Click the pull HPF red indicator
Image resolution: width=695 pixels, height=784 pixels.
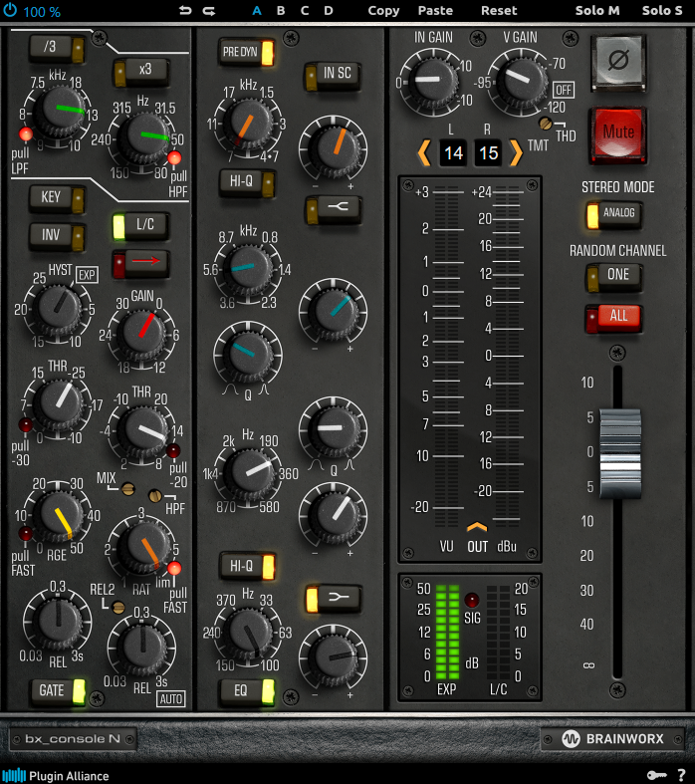(174, 158)
